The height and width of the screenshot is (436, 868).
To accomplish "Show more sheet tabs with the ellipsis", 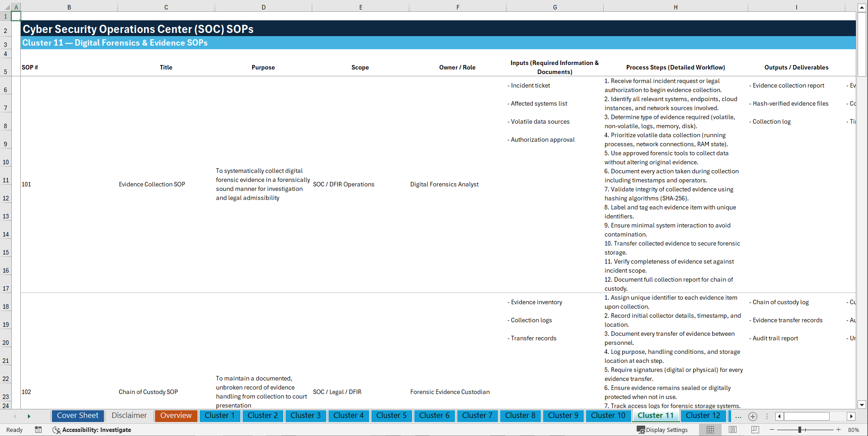I will tap(738, 416).
